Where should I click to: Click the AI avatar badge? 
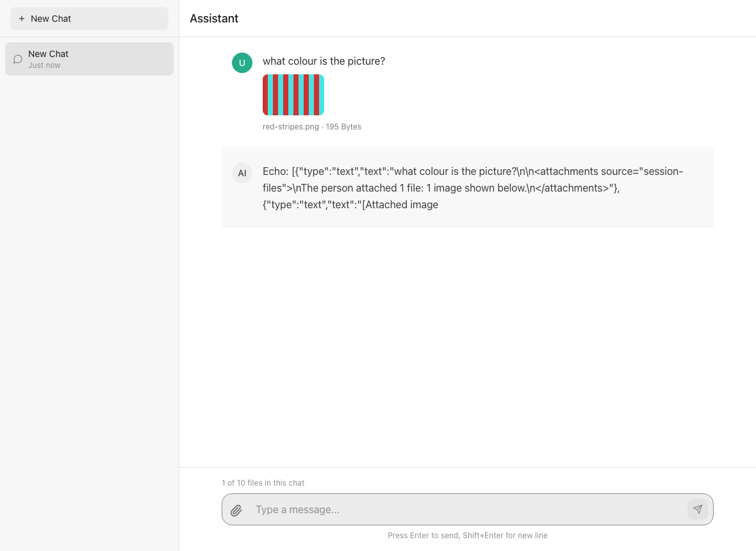(x=242, y=173)
